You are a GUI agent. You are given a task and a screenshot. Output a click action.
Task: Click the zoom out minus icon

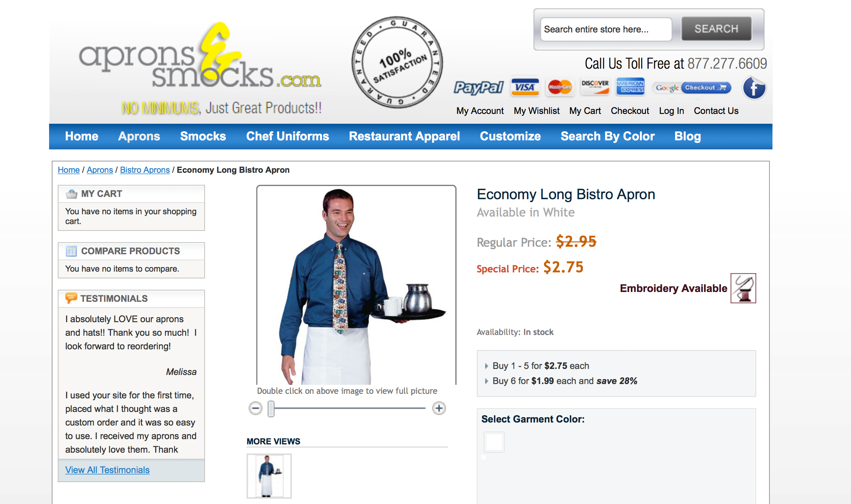(x=256, y=408)
